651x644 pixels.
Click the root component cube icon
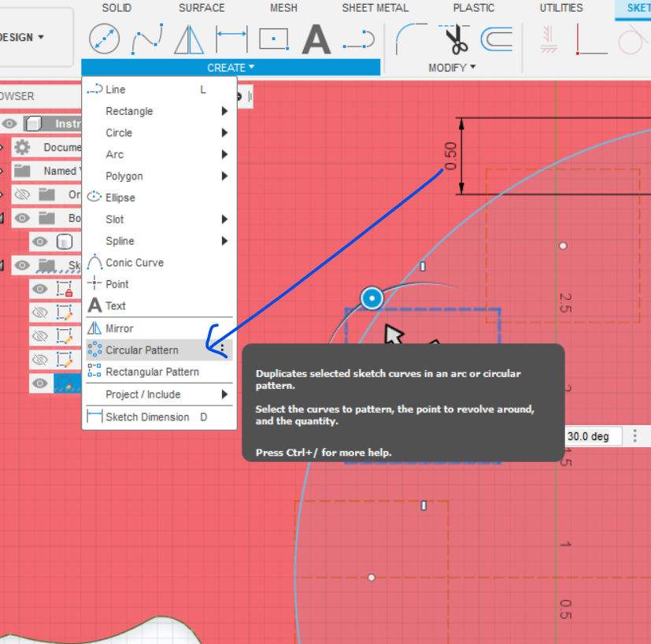[33, 124]
